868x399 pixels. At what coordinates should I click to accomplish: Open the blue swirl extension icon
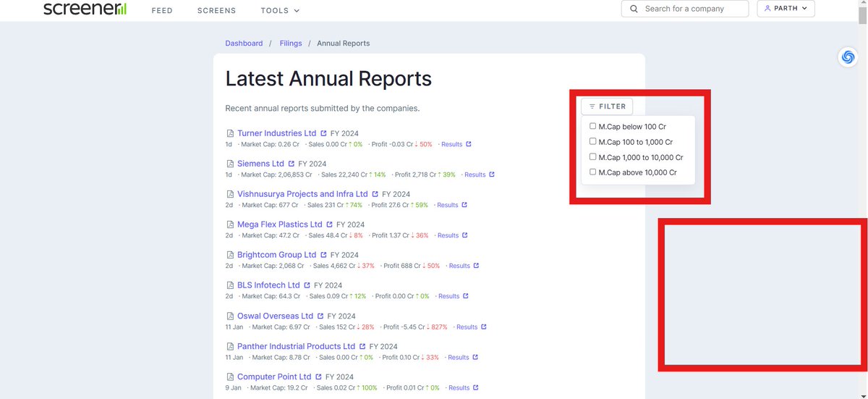(848, 57)
